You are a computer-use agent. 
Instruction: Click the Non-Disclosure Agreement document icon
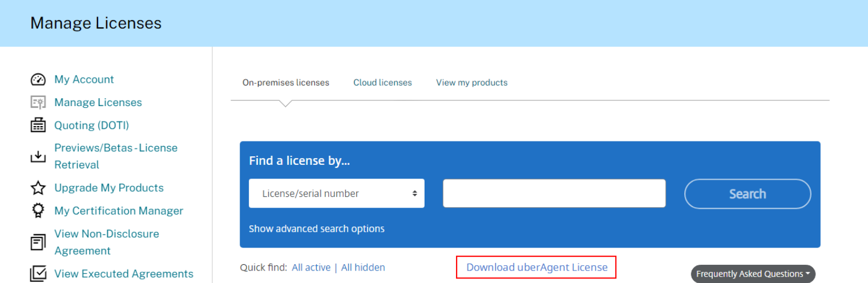click(x=38, y=242)
